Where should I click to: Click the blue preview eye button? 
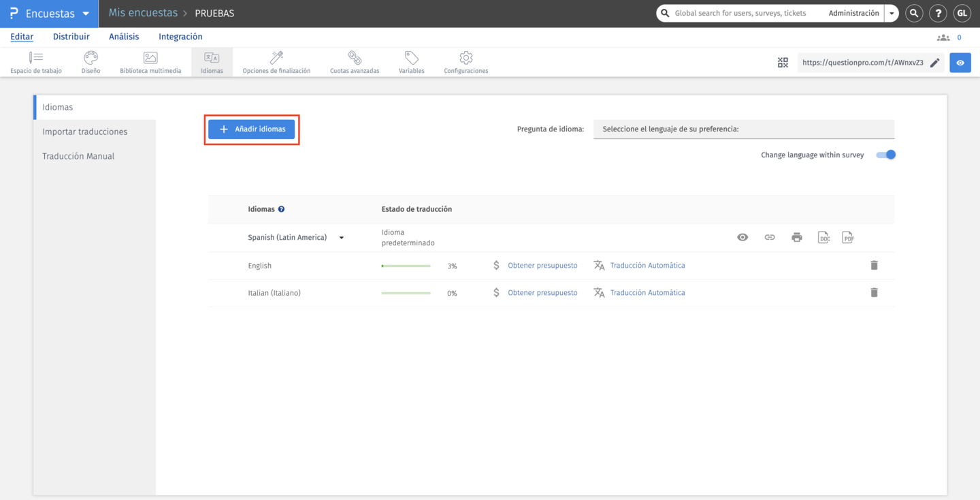pyautogui.click(x=960, y=63)
